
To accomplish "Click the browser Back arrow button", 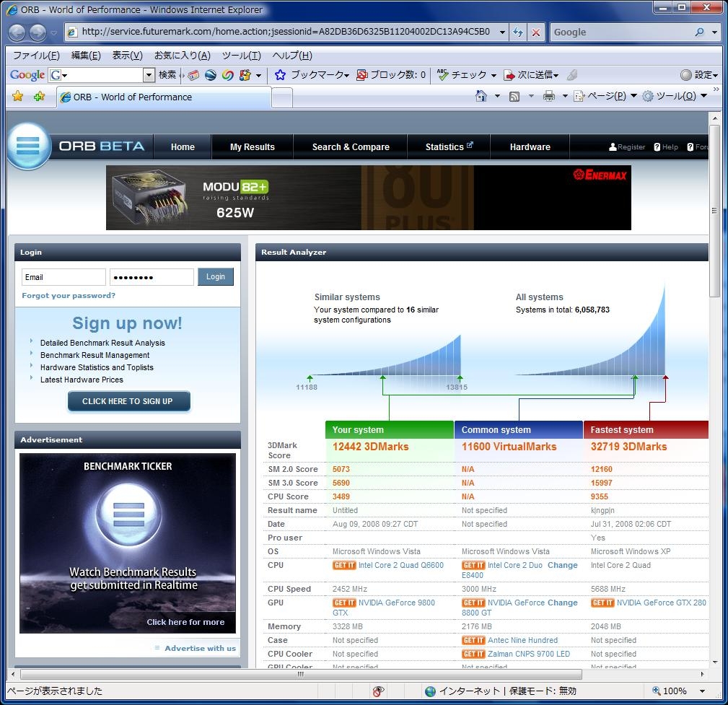I will point(17,32).
